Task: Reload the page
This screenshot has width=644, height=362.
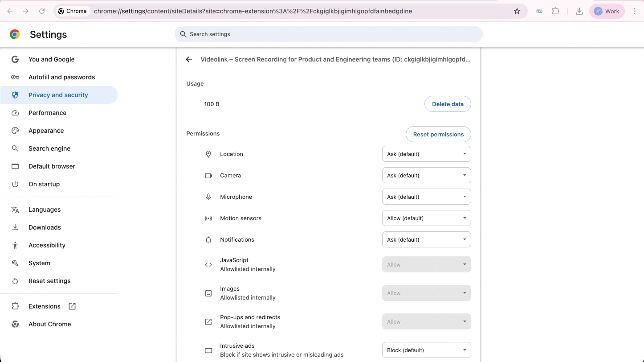Action: [41, 11]
